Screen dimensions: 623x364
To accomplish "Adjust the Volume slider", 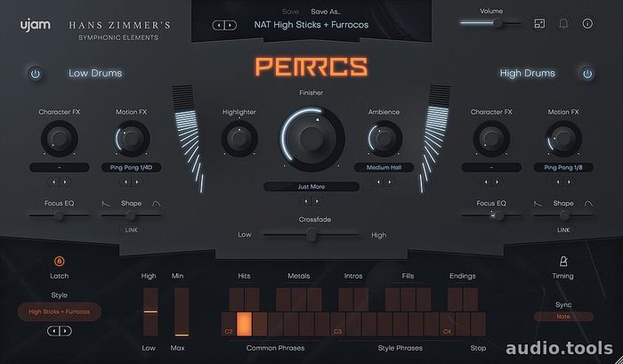I will click(x=491, y=23).
